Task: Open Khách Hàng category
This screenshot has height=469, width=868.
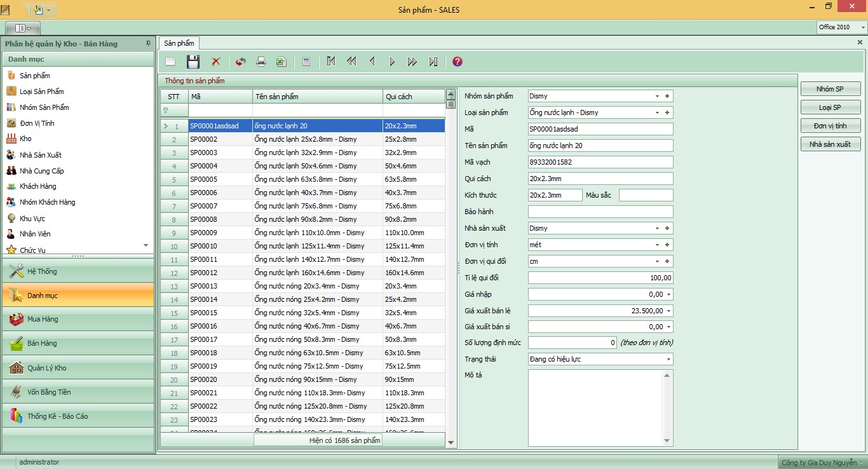Action: (x=37, y=186)
